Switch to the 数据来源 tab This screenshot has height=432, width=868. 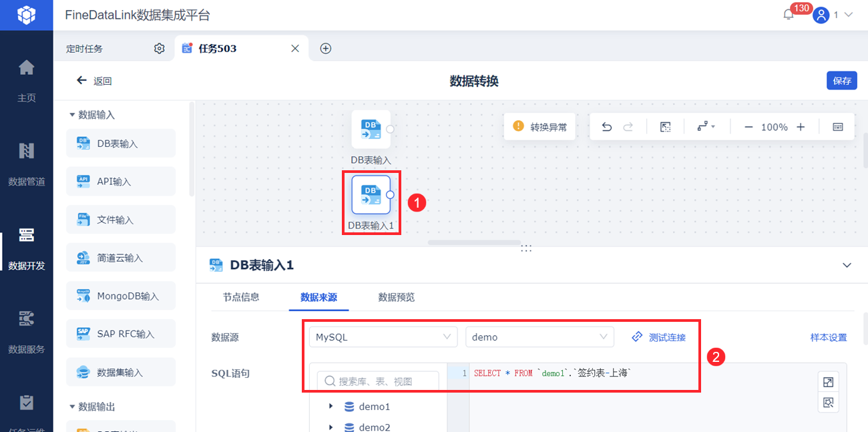point(318,297)
